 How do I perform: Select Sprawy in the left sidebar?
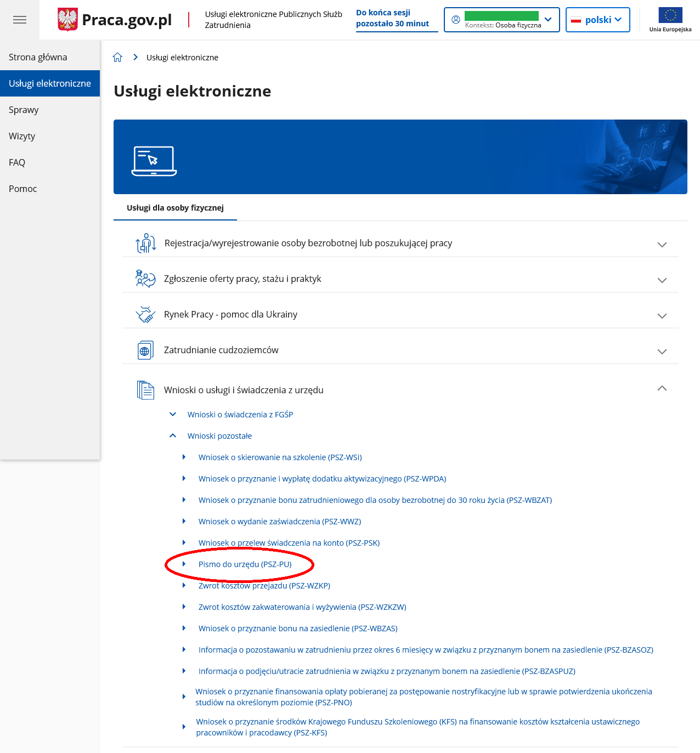pyautogui.click(x=24, y=110)
